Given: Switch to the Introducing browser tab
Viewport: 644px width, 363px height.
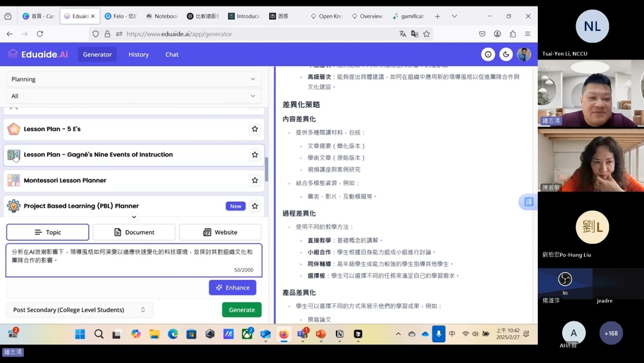Looking at the screenshot, I should (x=244, y=16).
